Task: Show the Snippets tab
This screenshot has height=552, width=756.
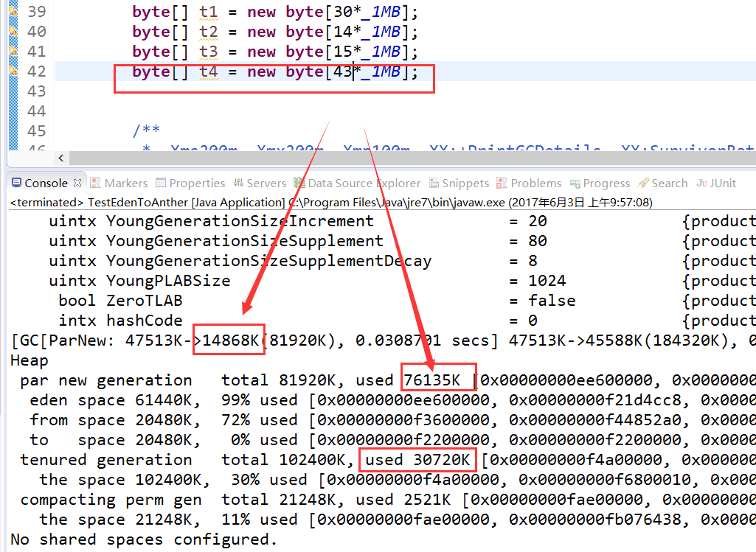Action: [459, 183]
